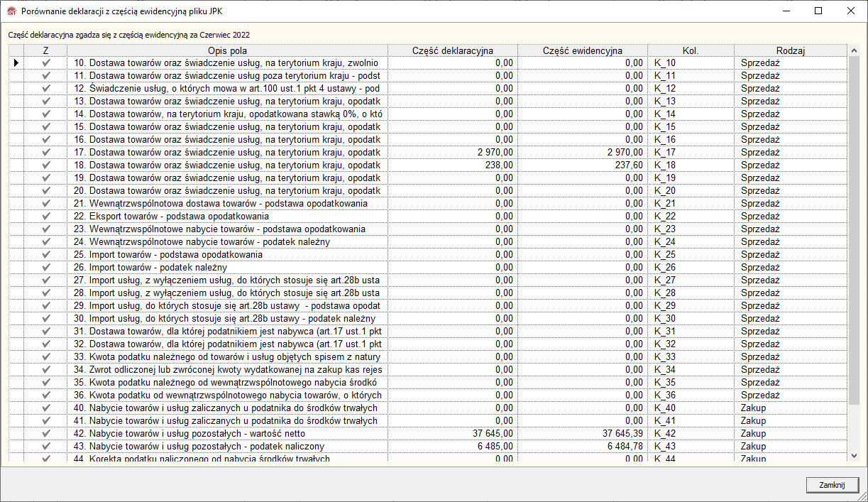Image resolution: width=868 pixels, height=502 pixels.
Task: Click declaration value 238,00
Action: click(453, 165)
